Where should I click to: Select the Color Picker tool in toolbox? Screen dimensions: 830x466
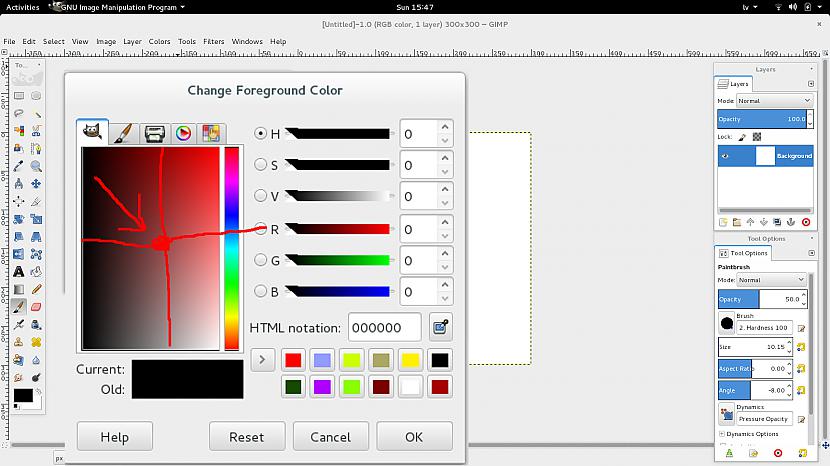[x=19, y=166]
